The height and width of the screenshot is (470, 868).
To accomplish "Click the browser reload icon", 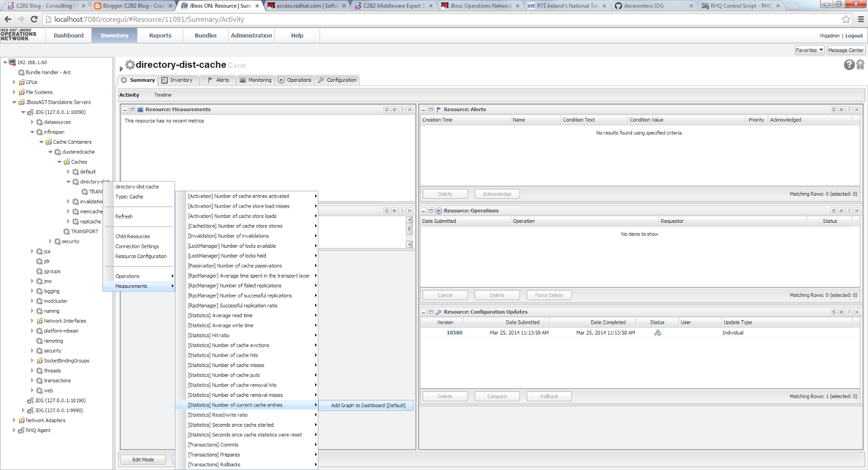I will [34, 19].
